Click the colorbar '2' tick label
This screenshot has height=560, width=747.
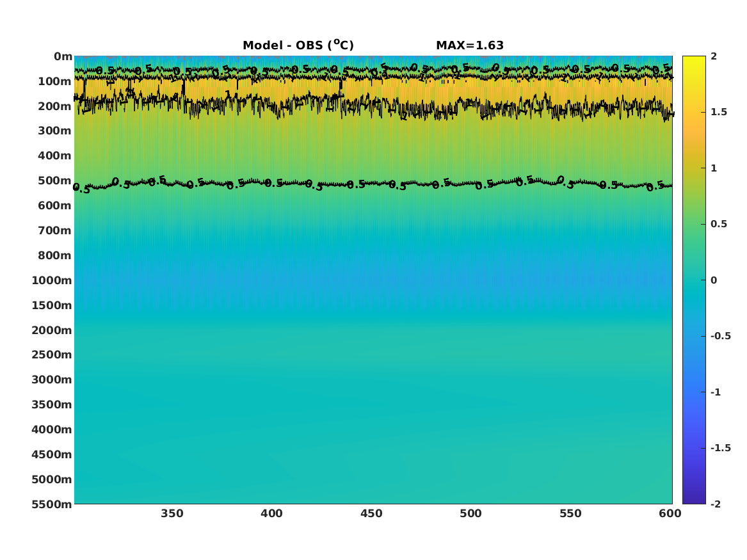point(714,56)
